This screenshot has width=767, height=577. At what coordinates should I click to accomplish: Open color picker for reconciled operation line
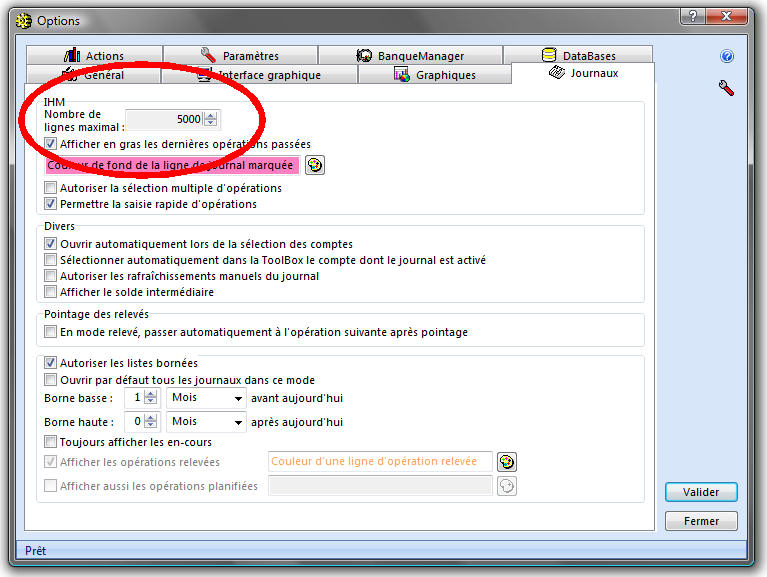click(507, 462)
